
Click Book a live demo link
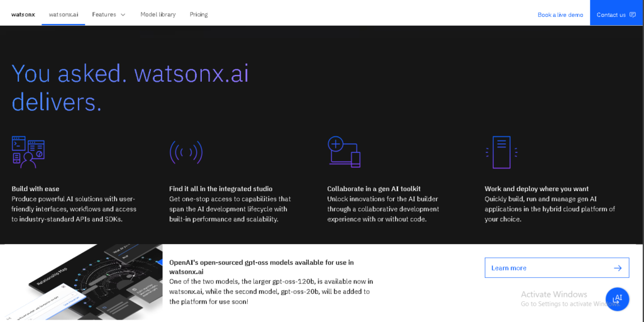click(560, 15)
